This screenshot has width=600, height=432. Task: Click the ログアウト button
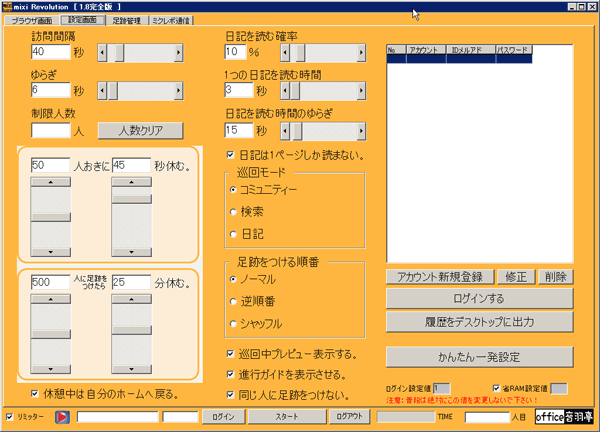[x=349, y=416]
